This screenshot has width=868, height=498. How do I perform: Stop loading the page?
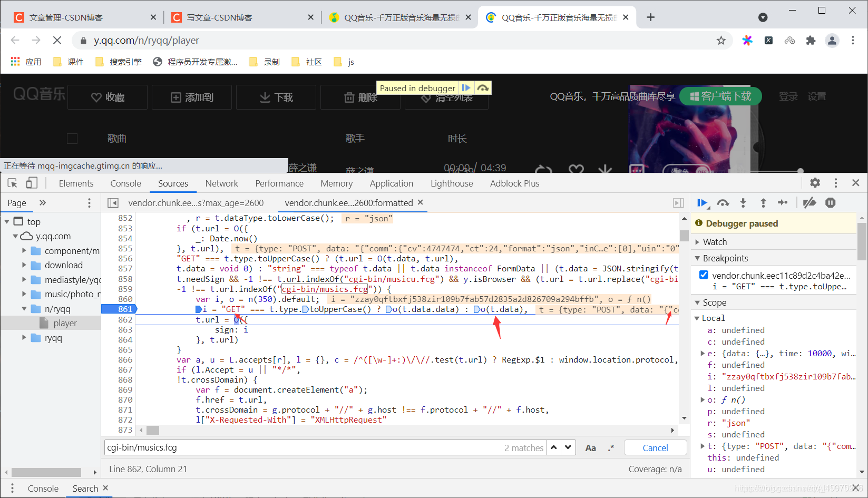[57, 41]
